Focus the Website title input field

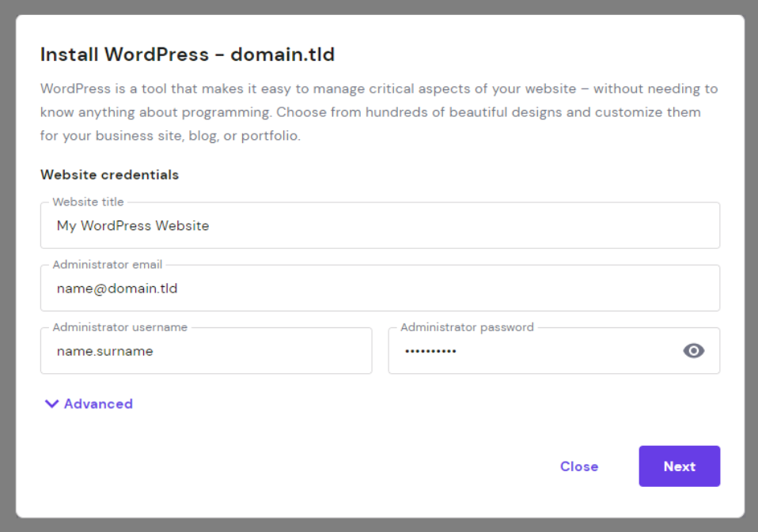[380, 226]
